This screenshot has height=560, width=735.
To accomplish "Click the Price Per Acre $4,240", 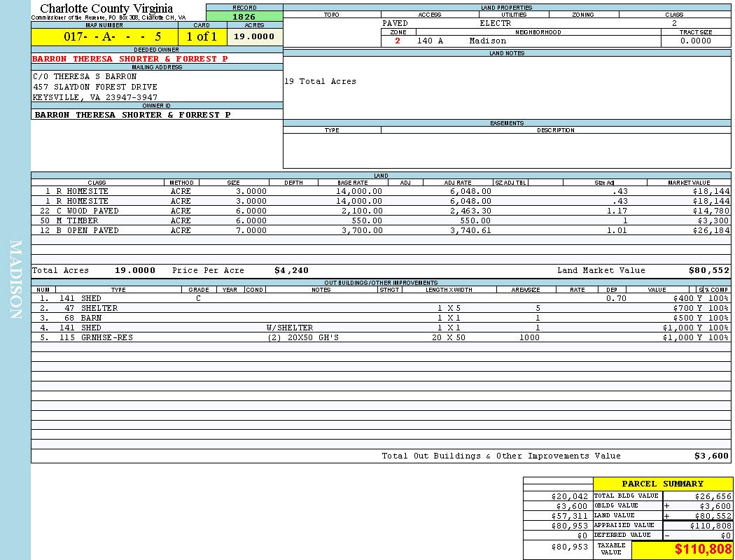I will pyautogui.click(x=291, y=270).
